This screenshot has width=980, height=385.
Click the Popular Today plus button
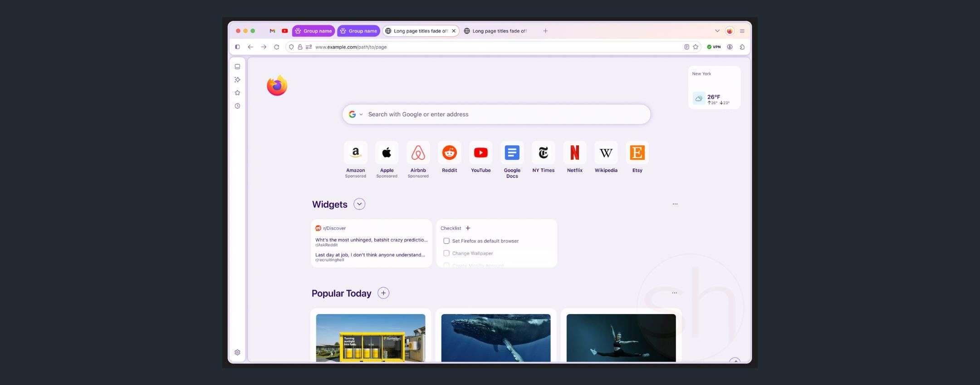tap(383, 293)
